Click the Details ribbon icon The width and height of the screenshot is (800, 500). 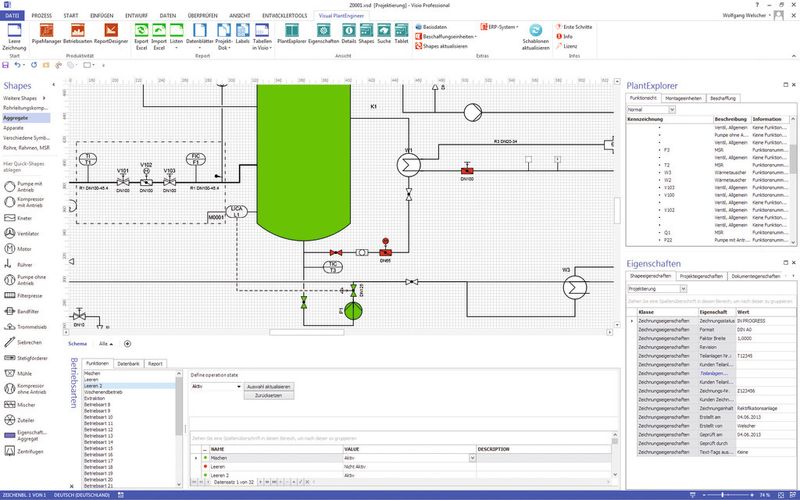348,34
